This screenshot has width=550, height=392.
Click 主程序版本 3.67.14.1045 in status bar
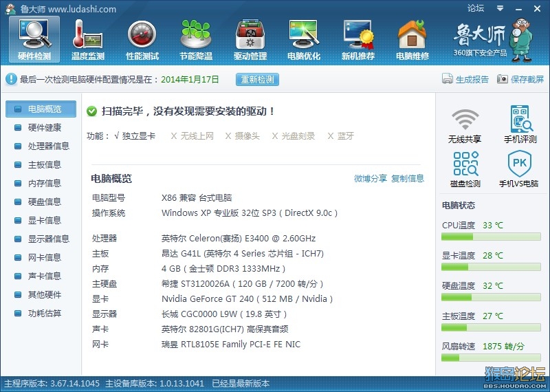pyautogui.click(x=52, y=384)
